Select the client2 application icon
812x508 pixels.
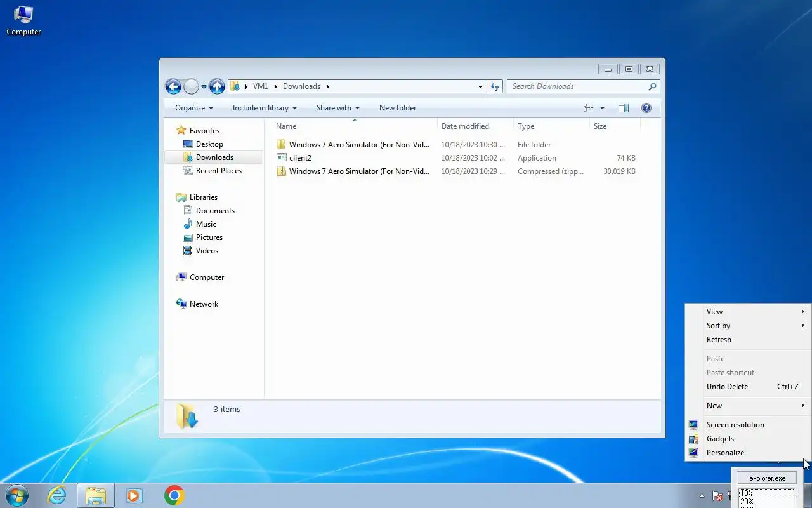click(282, 158)
